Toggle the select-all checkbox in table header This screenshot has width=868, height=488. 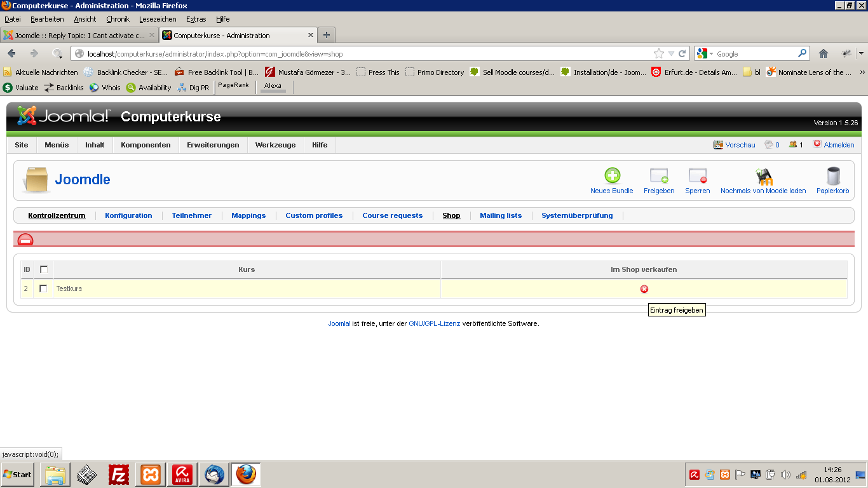coord(43,269)
